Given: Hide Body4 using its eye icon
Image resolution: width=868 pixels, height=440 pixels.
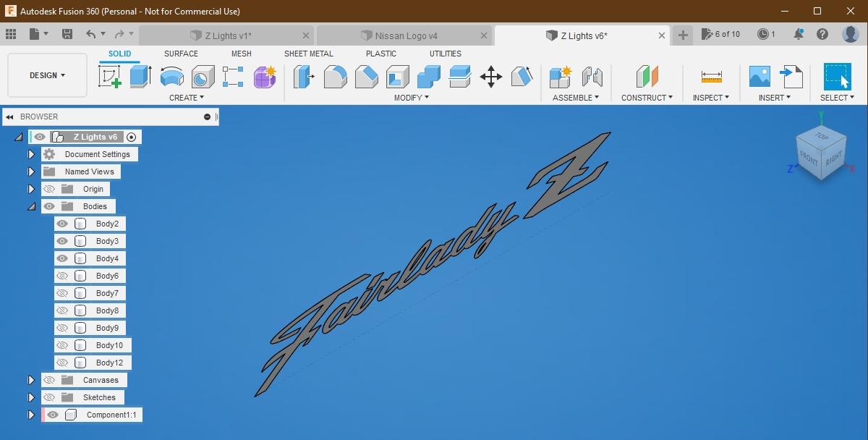Looking at the screenshot, I should coord(62,258).
